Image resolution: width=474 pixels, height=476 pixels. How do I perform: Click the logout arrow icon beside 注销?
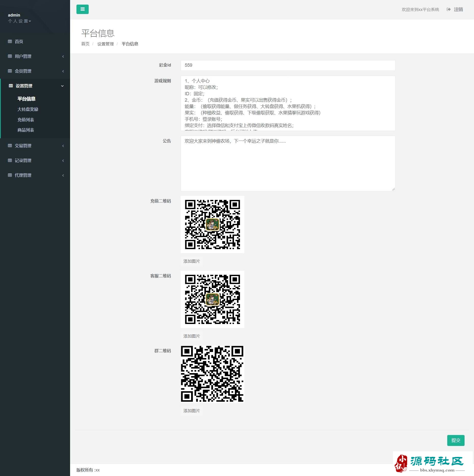pos(449,9)
